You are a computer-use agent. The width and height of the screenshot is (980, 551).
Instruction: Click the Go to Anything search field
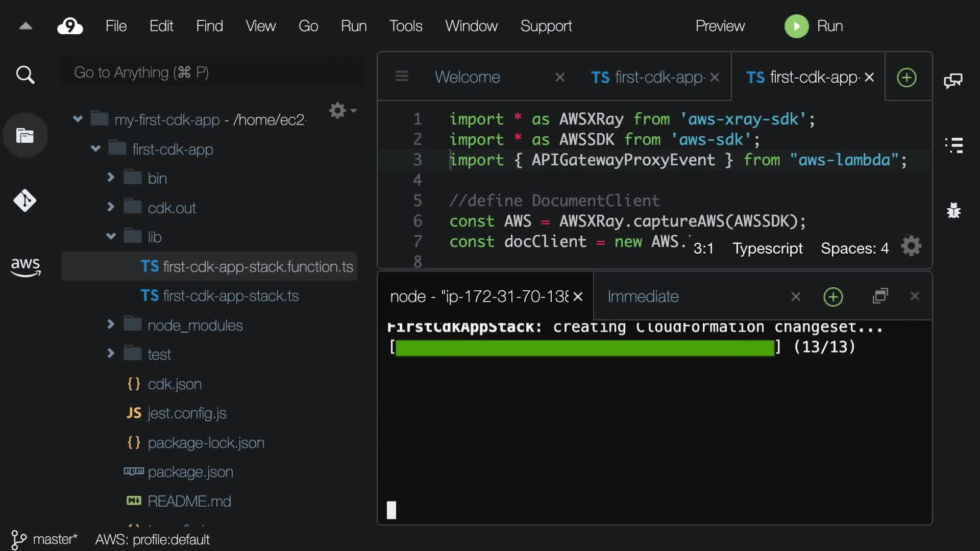coord(212,72)
